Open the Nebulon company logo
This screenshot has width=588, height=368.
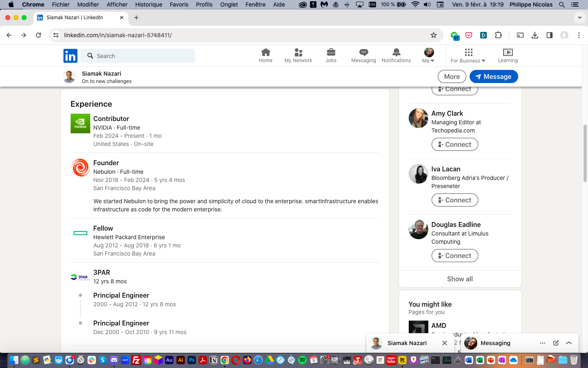80,168
